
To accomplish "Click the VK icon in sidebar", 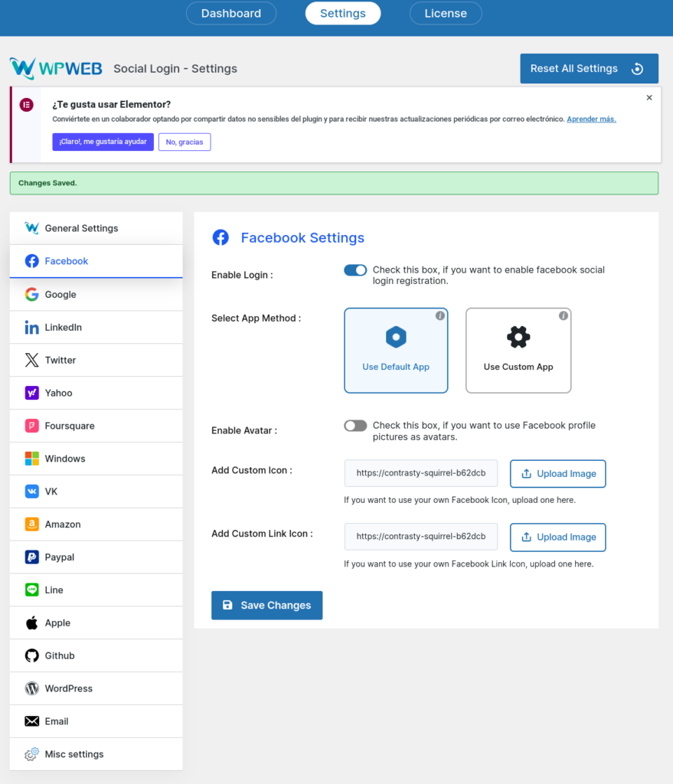I will coord(32,492).
